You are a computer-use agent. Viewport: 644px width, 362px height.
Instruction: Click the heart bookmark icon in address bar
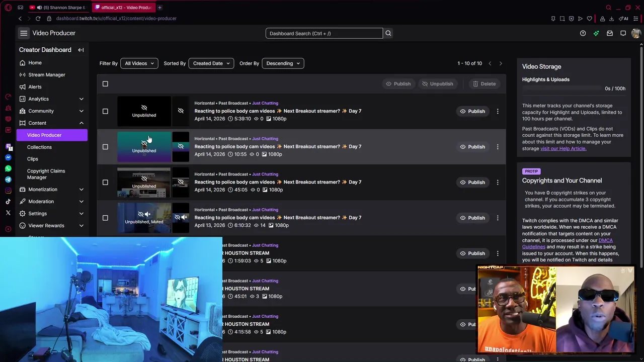coord(589,19)
